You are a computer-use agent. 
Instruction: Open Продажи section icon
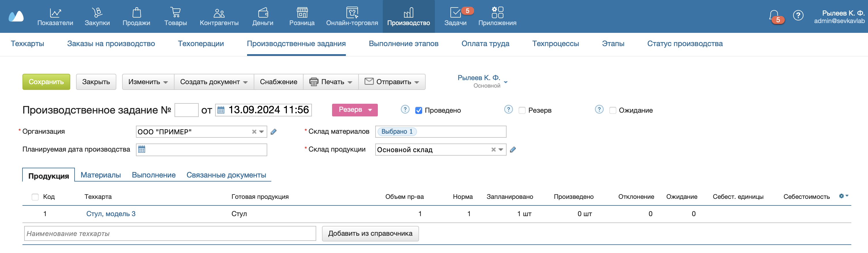(137, 13)
